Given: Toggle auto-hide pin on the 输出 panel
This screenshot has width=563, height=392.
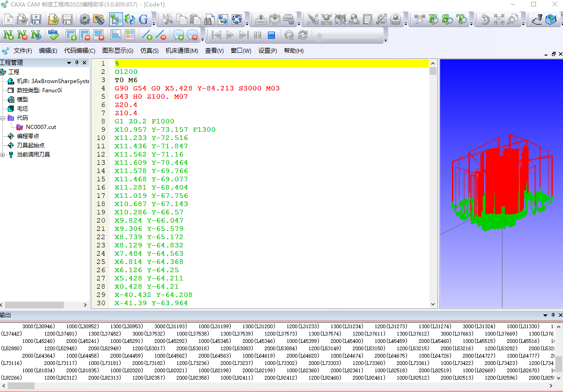Looking at the screenshot, I should pos(552,315).
